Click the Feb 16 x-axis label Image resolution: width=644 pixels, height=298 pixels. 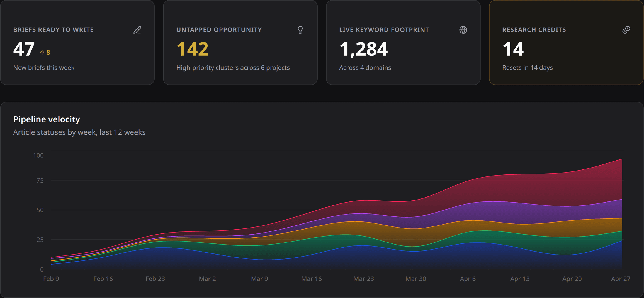[x=103, y=279]
